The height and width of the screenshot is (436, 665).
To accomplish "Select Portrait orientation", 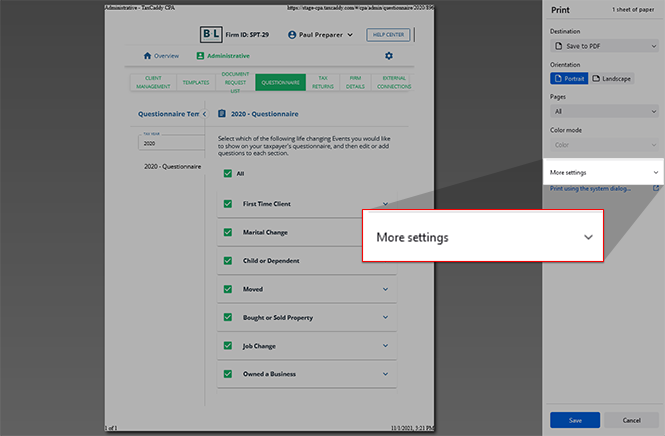I will [x=569, y=78].
